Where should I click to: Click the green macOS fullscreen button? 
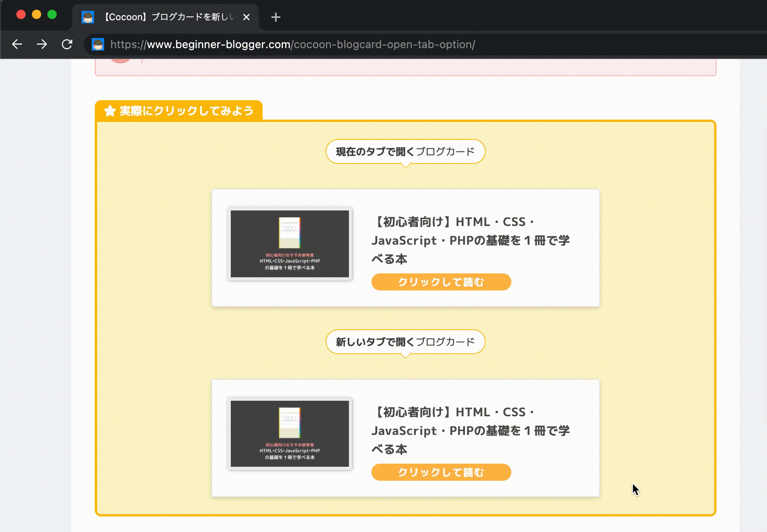(52, 15)
